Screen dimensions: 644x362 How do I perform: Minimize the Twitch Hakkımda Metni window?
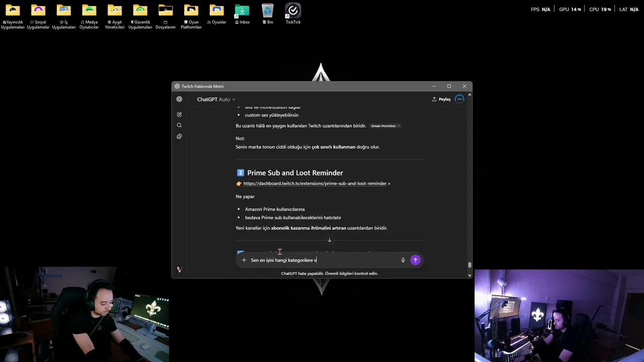point(434,86)
